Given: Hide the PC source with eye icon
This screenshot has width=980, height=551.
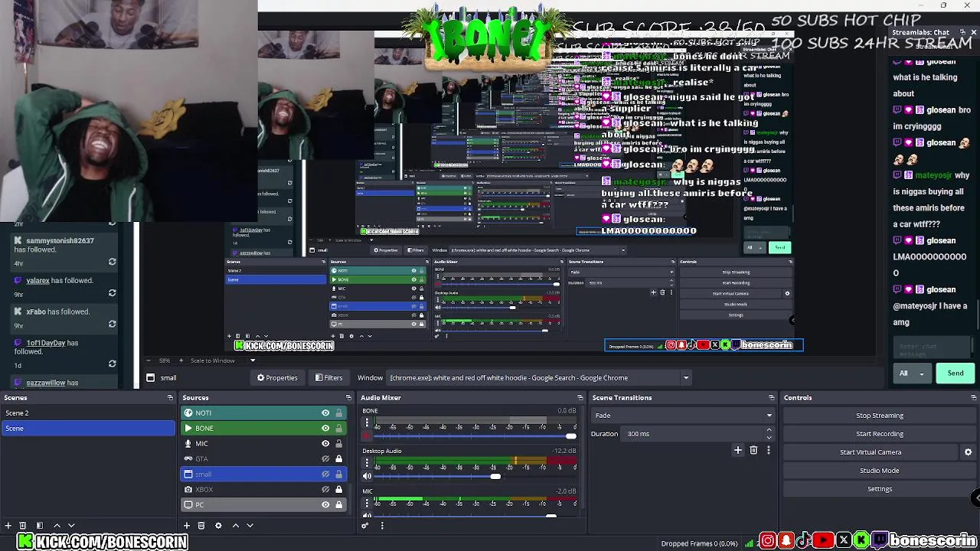Looking at the screenshot, I should [325, 505].
